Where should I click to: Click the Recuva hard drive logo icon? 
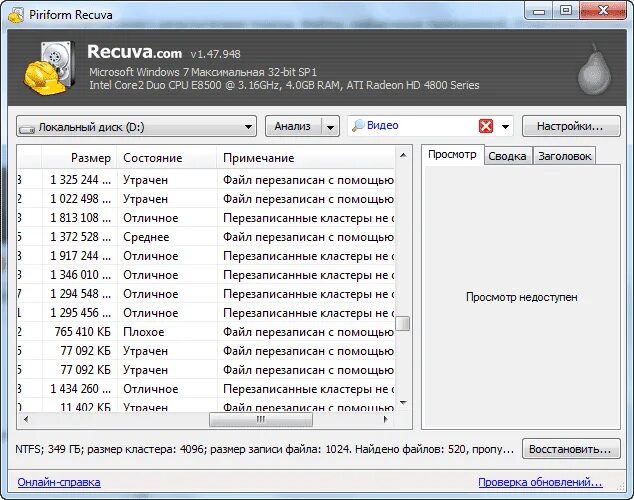[49, 68]
